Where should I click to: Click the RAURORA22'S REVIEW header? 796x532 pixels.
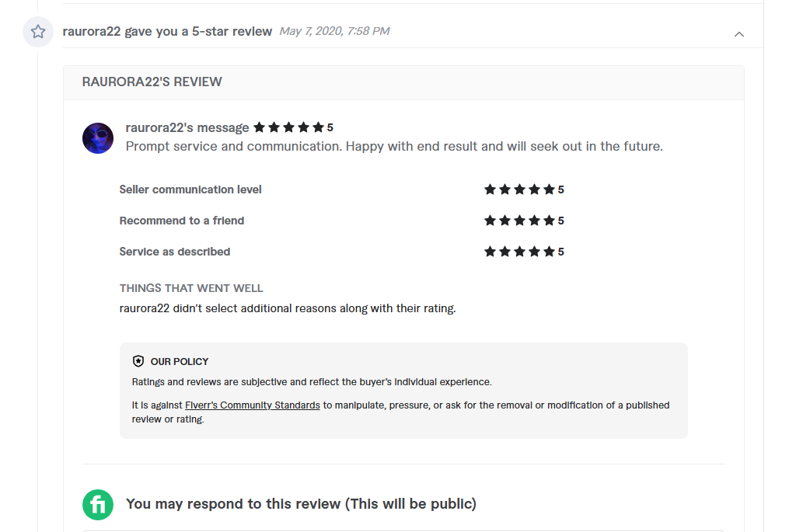(152, 82)
